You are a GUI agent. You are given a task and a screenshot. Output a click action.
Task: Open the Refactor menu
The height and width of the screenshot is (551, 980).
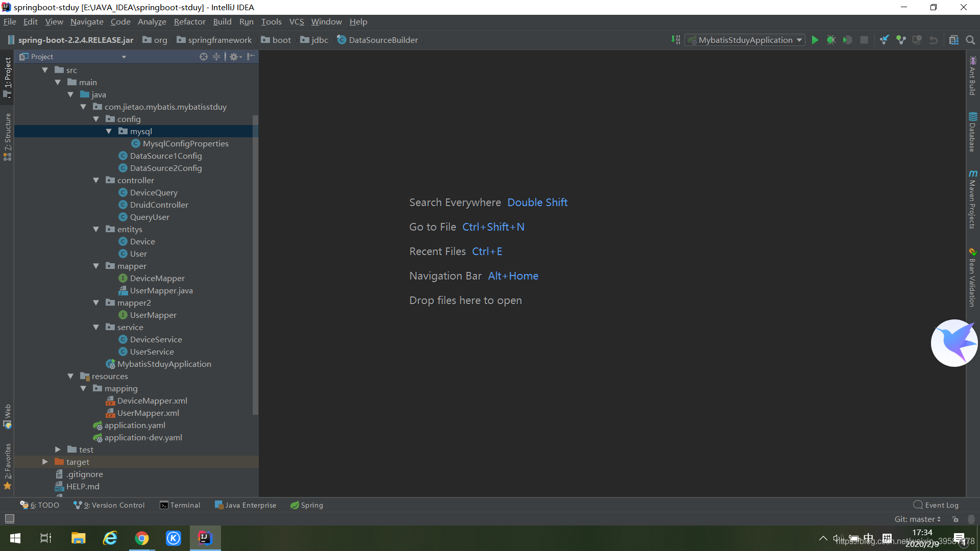click(189, 21)
